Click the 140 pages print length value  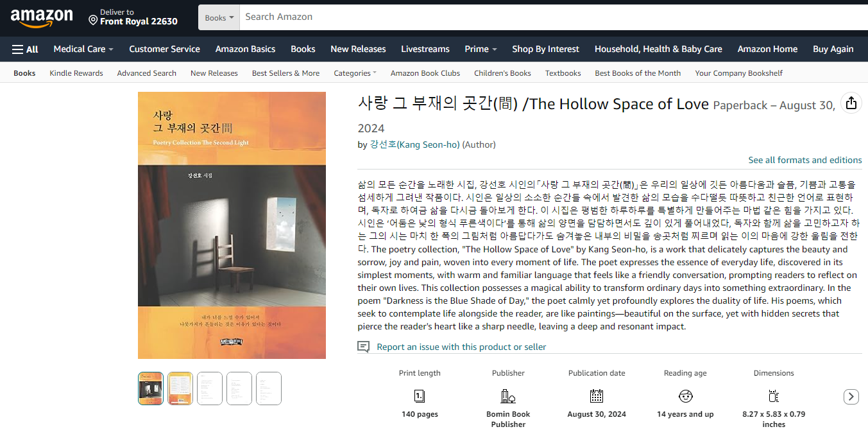pyautogui.click(x=420, y=414)
